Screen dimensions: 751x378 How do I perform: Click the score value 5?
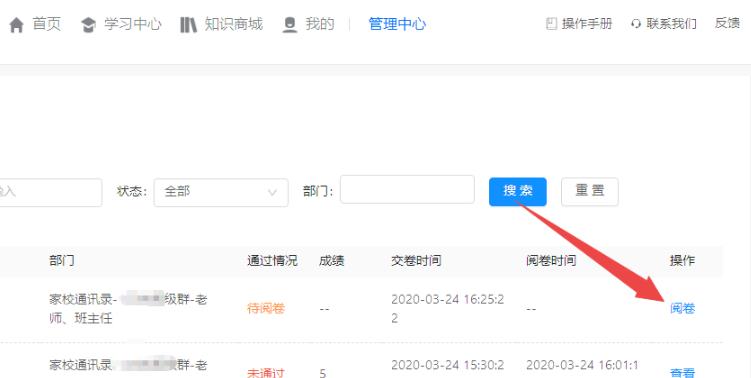click(x=322, y=373)
